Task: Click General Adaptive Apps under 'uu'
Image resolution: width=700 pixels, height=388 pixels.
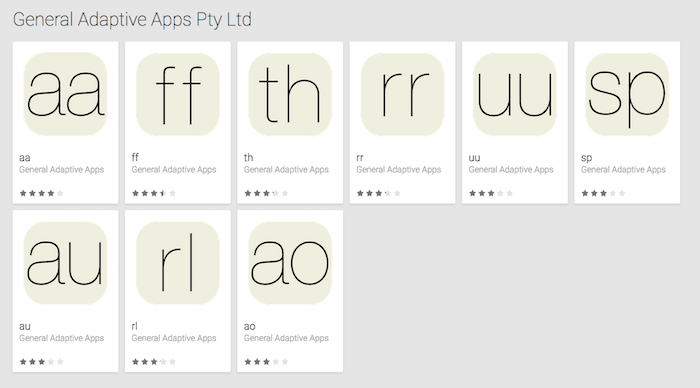Action: pyautogui.click(x=511, y=170)
